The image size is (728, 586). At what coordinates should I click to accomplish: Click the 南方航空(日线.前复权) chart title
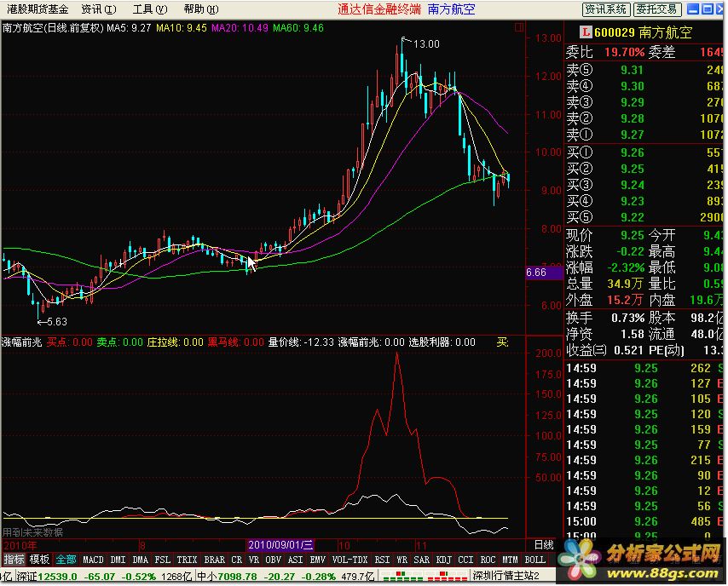point(53,28)
